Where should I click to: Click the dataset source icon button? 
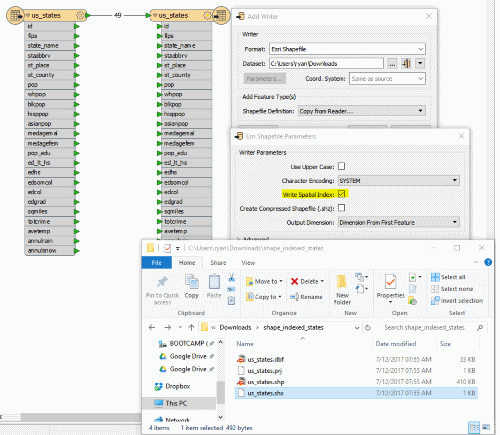406,63
